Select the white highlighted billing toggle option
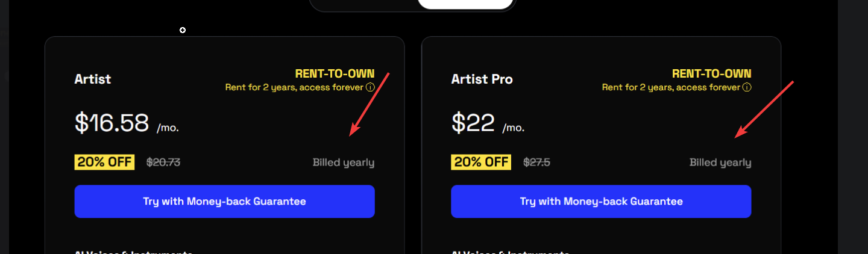 click(x=465, y=4)
